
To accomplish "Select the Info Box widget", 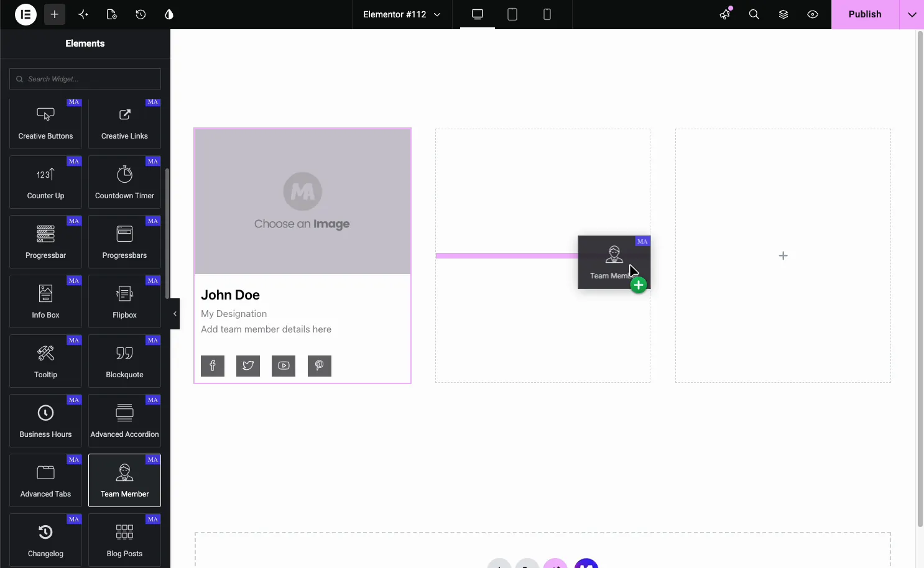I will 45,301.
